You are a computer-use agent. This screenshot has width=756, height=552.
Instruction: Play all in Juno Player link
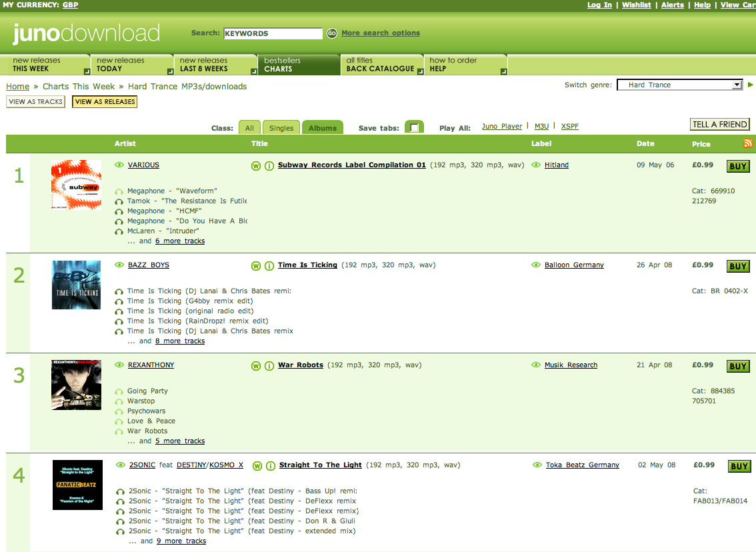(x=501, y=126)
